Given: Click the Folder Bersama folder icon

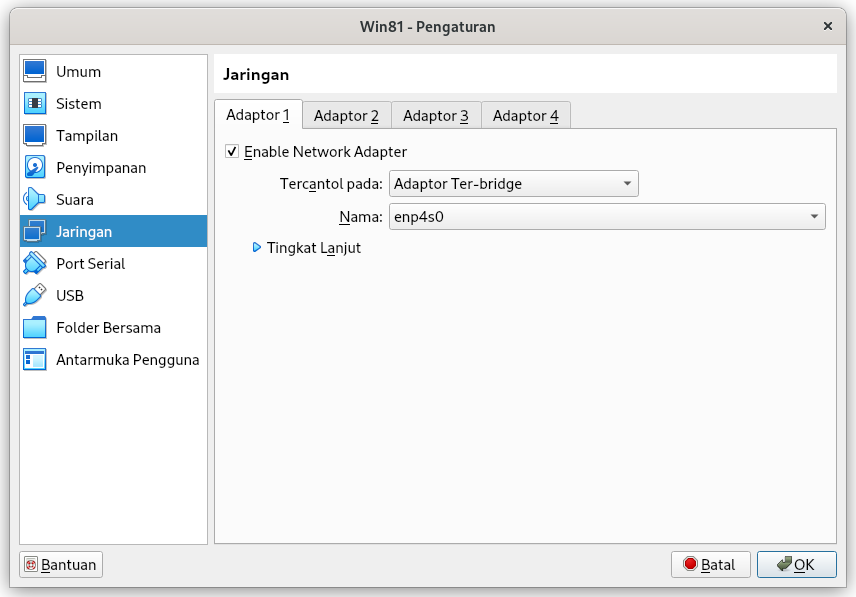Looking at the screenshot, I should click(35, 327).
